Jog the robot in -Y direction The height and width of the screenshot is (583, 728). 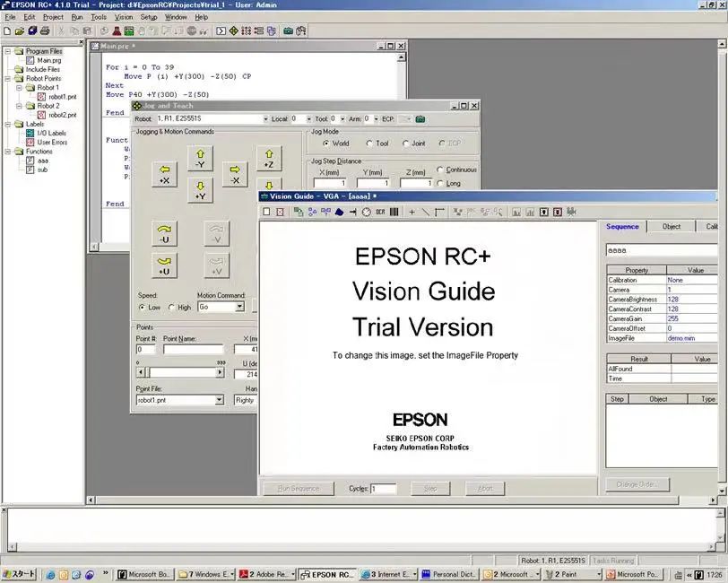point(200,159)
